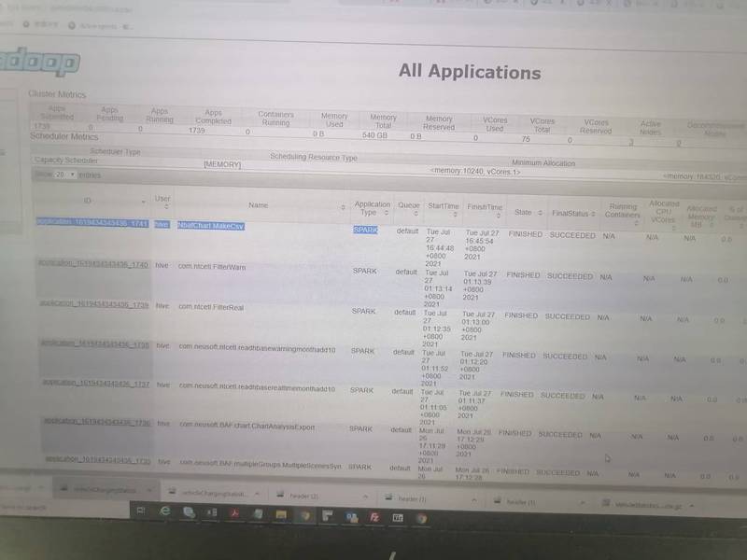The image size is (747, 560).
Task: Open application ID ending _1741 link
Action: pyautogui.click(x=92, y=222)
